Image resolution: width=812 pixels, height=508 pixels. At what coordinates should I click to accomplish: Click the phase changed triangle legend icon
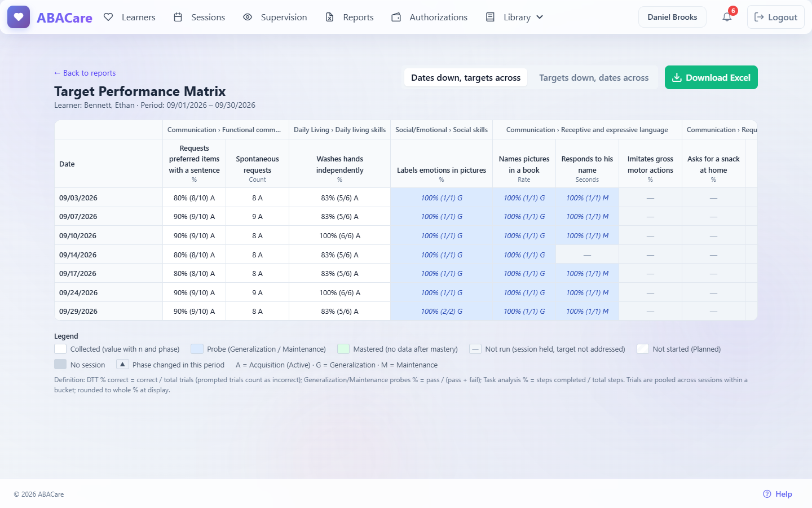point(122,365)
